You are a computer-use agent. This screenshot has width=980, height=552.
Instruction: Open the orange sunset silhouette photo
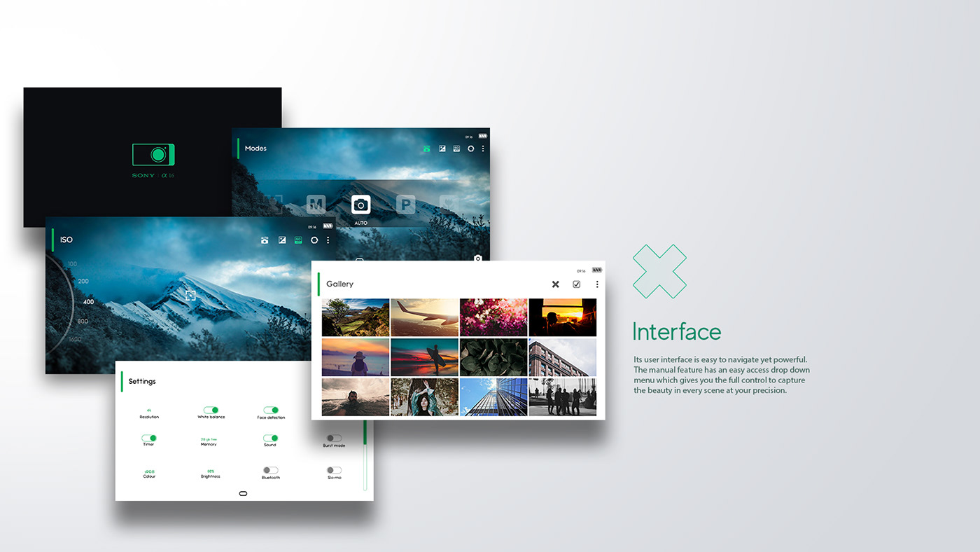coord(563,317)
